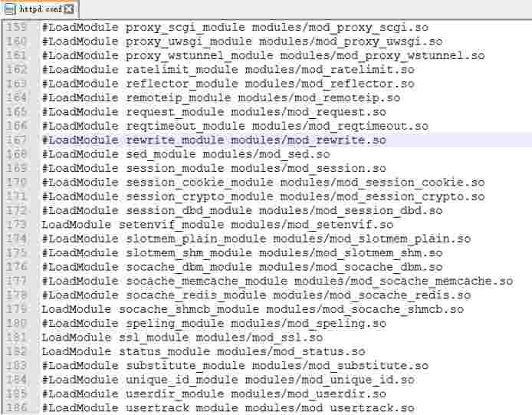532x415 pixels.
Task: Click the sed_module line
Action: (186, 154)
